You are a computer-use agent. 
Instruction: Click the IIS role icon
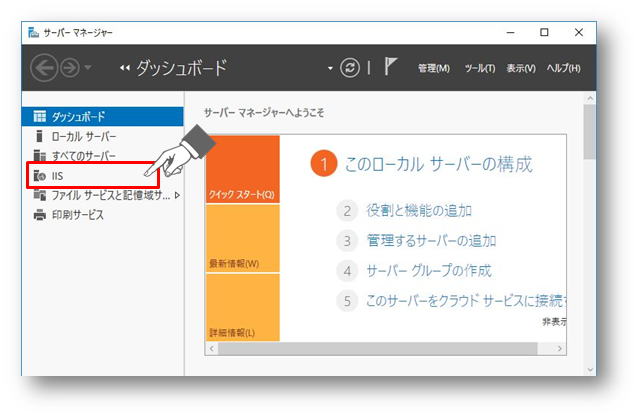40,176
